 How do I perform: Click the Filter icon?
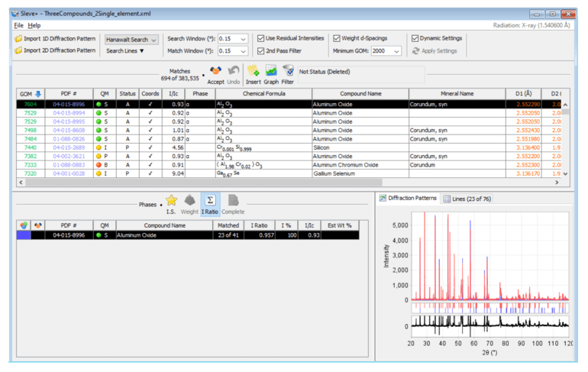pyautogui.click(x=288, y=70)
